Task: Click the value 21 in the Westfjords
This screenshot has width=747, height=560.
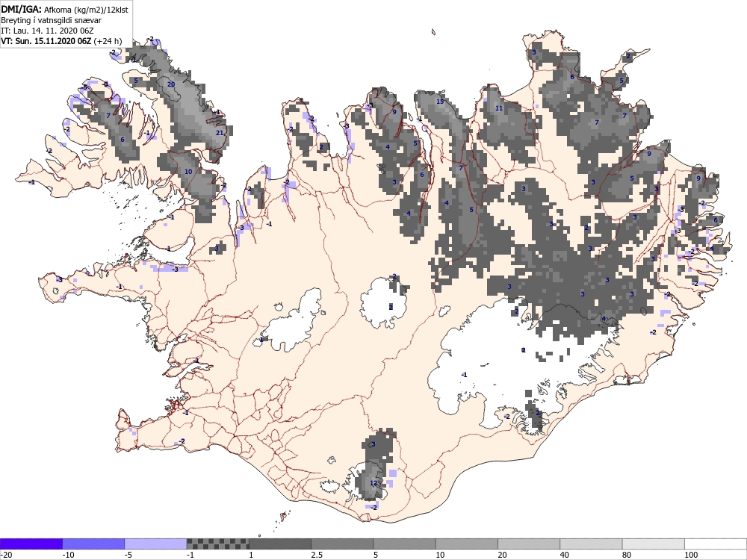Action: pyautogui.click(x=220, y=133)
